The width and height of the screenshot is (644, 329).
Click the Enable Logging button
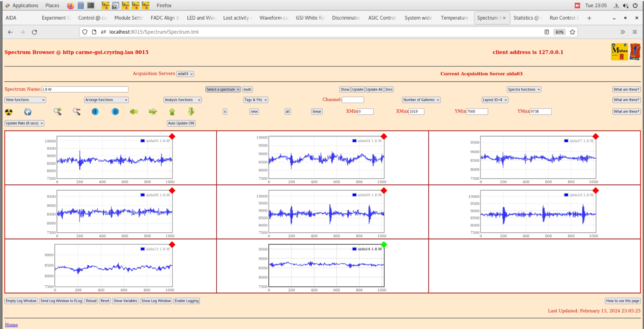[187, 301]
